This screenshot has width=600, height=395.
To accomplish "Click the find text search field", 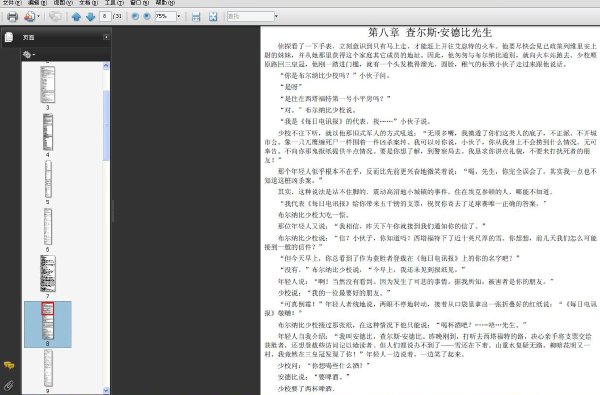I will 250,16.
